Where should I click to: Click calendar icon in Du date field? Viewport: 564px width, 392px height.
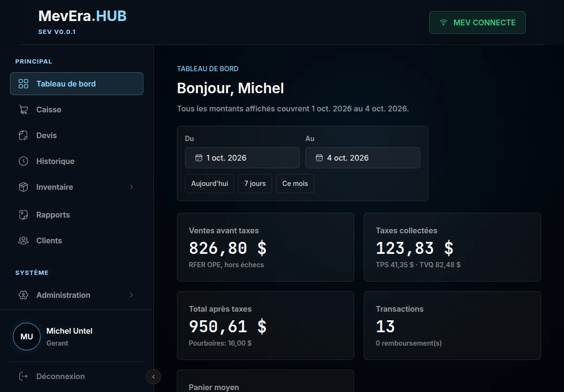click(198, 158)
